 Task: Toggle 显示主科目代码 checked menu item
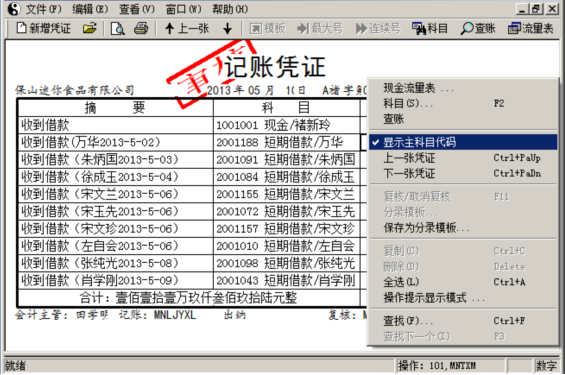point(463,142)
